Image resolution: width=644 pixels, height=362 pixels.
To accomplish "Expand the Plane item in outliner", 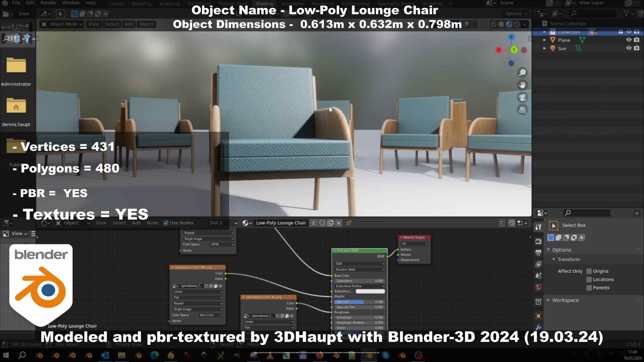I will (x=545, y=40).
